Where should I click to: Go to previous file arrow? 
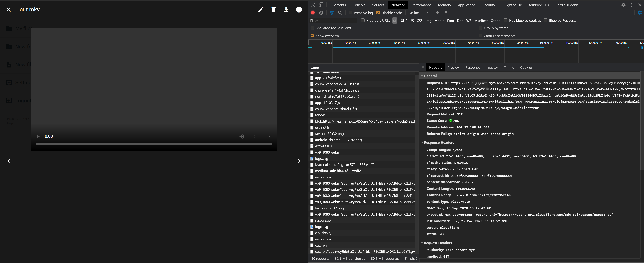coord(9,161)
